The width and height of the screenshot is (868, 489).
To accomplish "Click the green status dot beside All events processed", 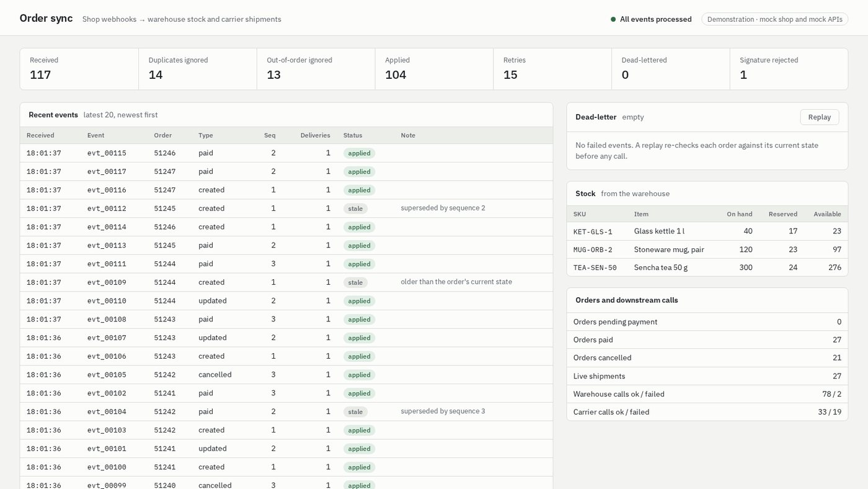I will [x=613, y=19].
